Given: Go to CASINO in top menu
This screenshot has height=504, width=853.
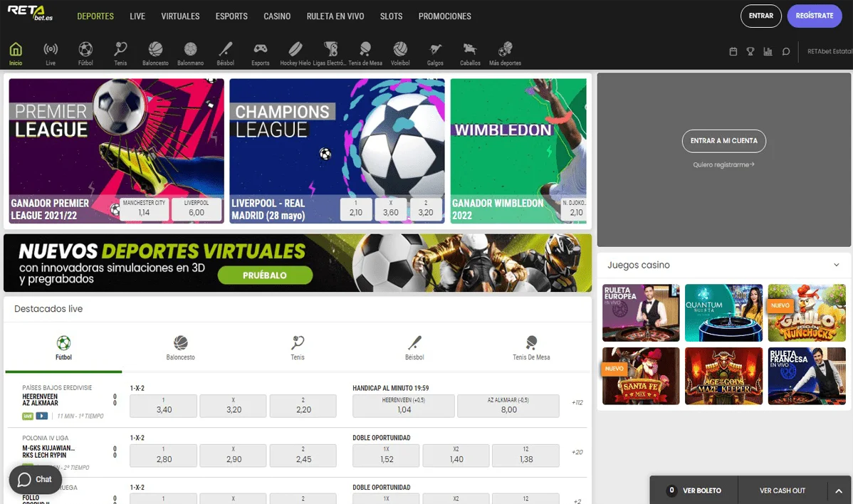Looking at the screenshot, I should point(277,16).
